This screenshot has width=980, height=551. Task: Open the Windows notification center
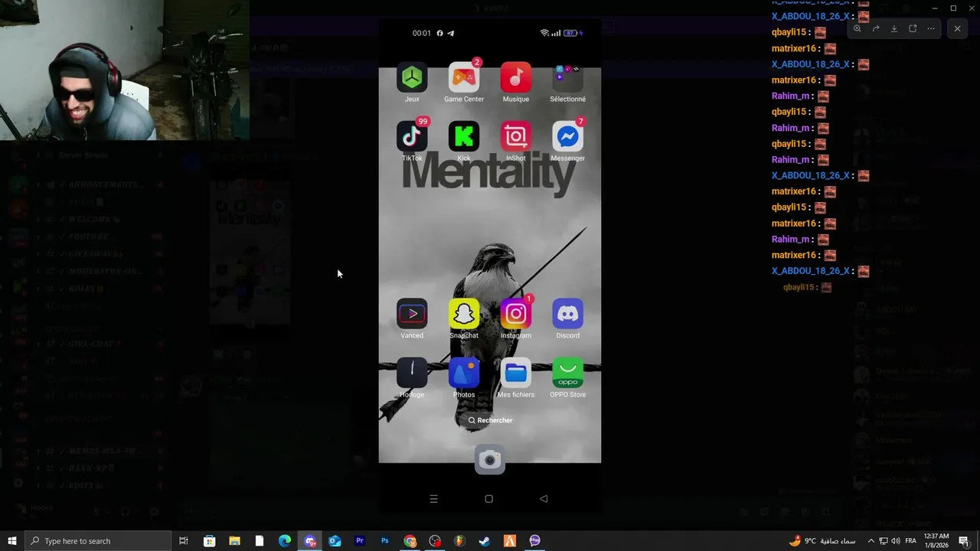point(964,541)
